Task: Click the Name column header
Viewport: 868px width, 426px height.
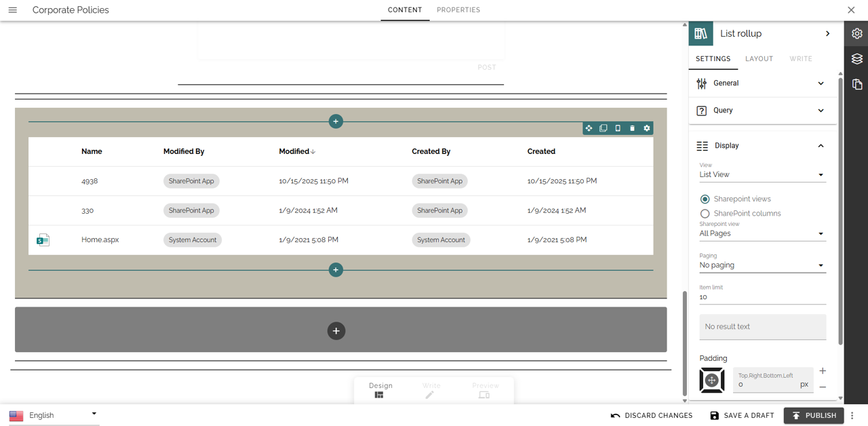Action: click(x=92, y=152)
